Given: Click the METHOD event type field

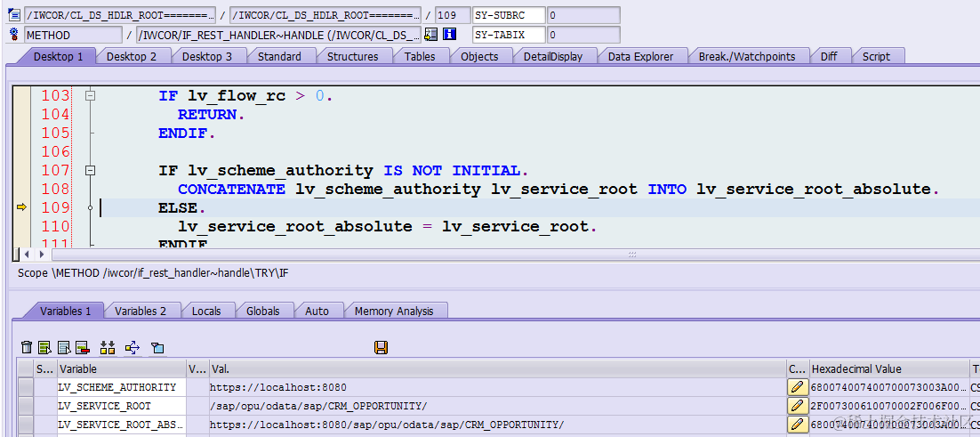Looking at the screenshot, I should pyautogui.click(x=74, y=35).
